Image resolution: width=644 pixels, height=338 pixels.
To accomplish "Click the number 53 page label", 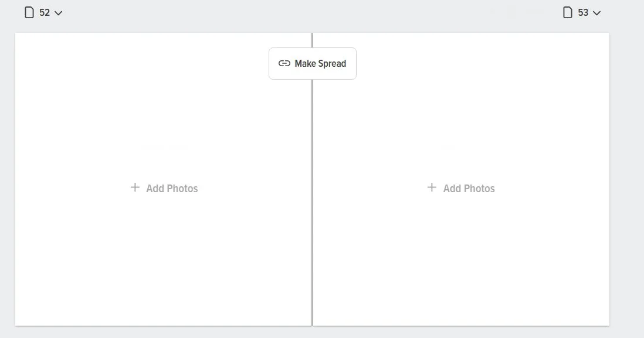I will pyautogui.click(x=583, y=13).
